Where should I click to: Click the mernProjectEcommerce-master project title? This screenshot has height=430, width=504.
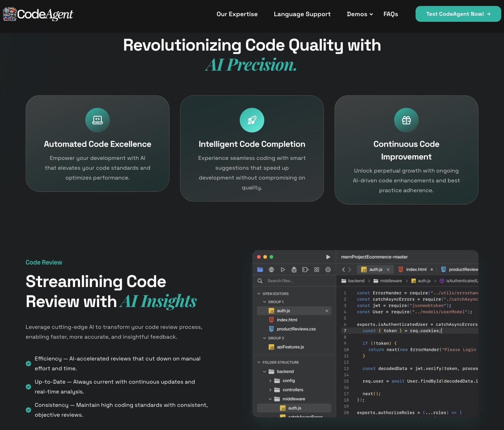[374, 257]
